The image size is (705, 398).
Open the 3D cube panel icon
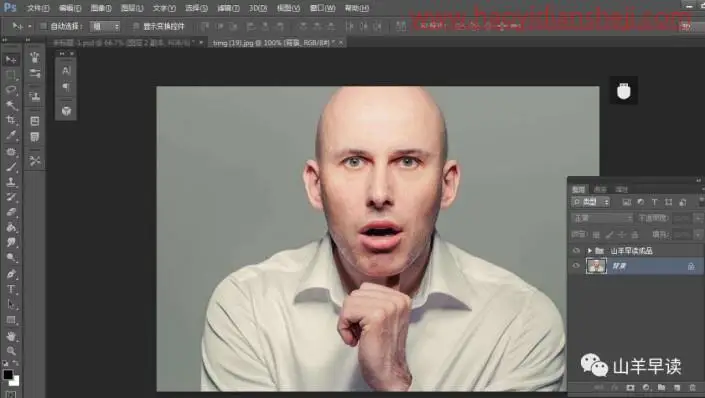click(66, 111)
